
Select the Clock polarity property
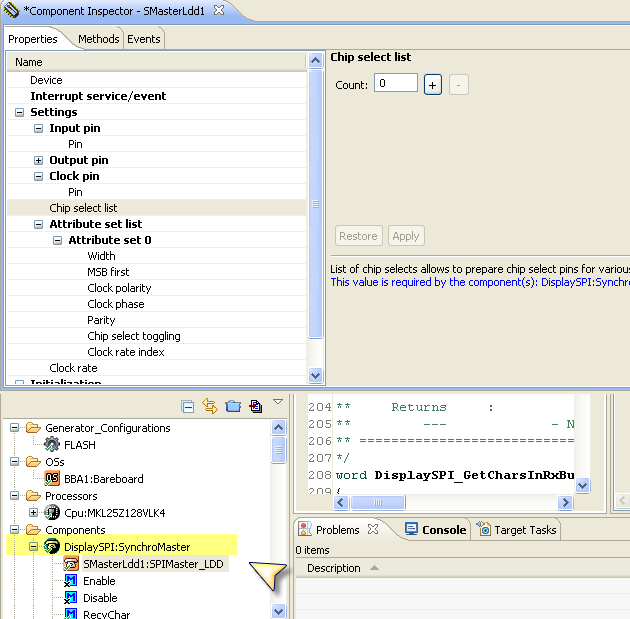157,288
